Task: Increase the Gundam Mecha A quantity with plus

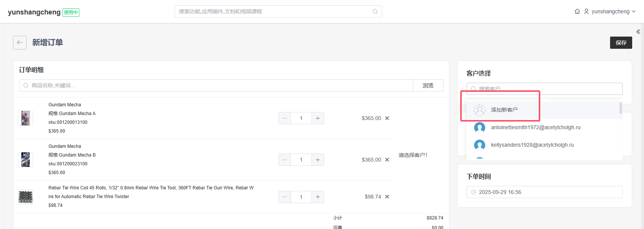Action: pos(318,118)
